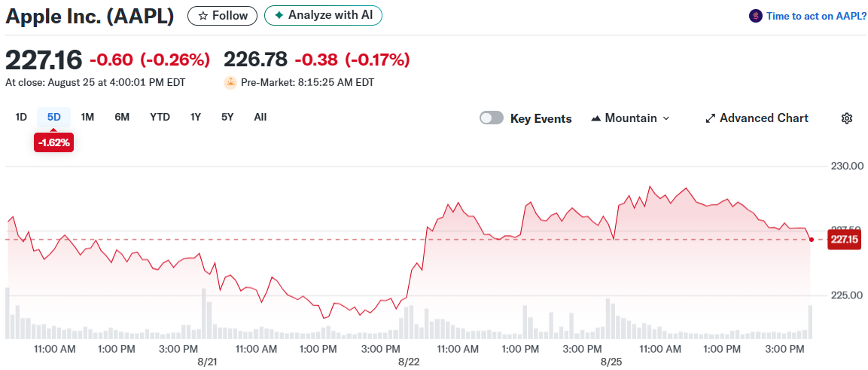
Task: Select the 1D range tab
Action: tap(21, 117)
